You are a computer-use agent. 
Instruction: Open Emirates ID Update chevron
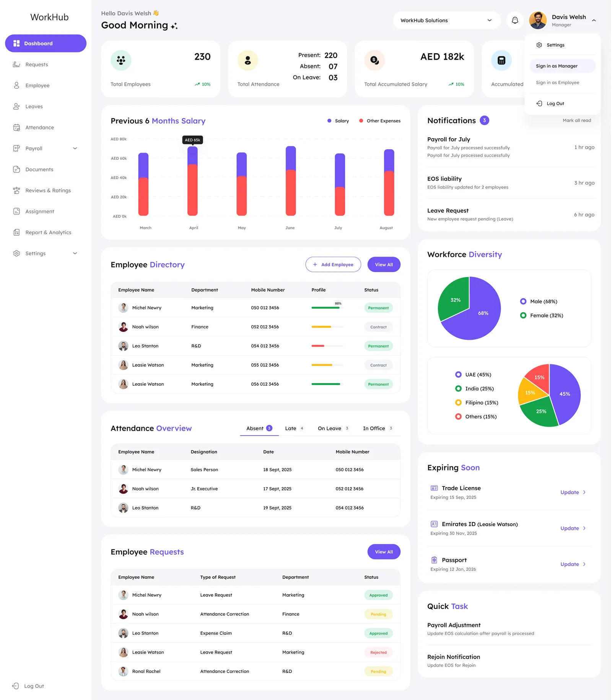pyautogui.click(x=584, y=528)
